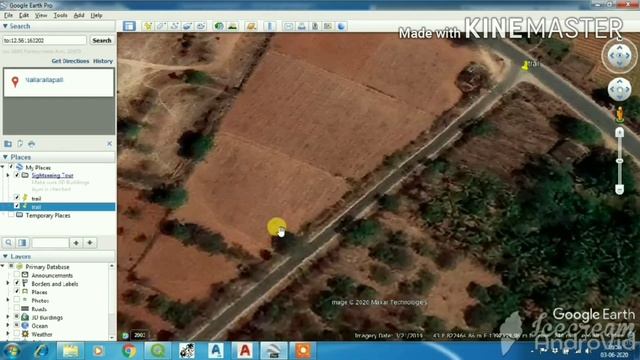The image size is (640, 360).
Task: Enable the Photos layer checkbox
Action: [17, 300]
